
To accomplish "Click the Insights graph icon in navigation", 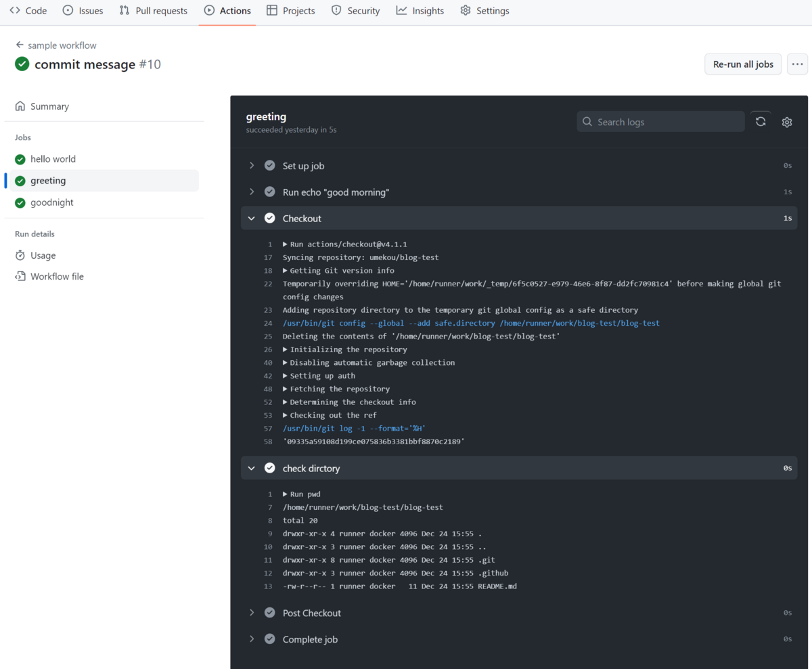I will [x=400, y=10].
